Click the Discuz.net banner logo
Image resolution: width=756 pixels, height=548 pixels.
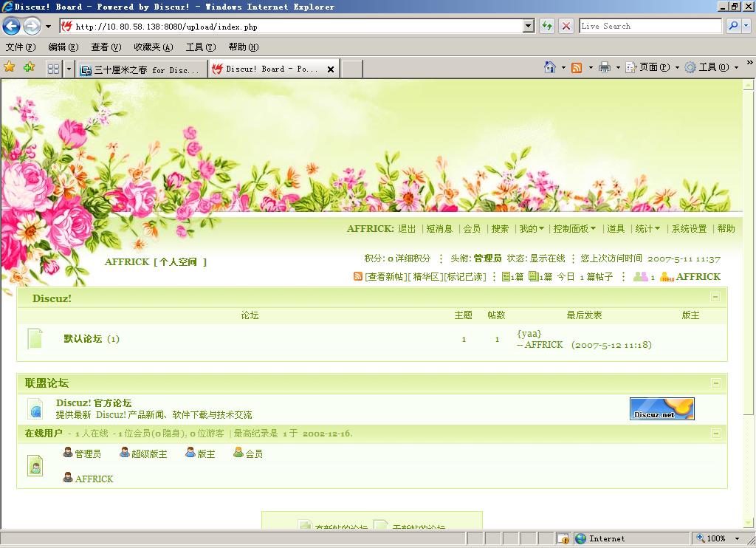[x=662, y=408]
